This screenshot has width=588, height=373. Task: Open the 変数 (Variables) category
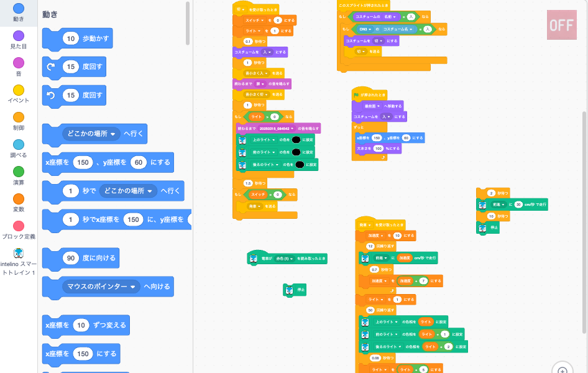pyautogui.click(x=19, y=199)
